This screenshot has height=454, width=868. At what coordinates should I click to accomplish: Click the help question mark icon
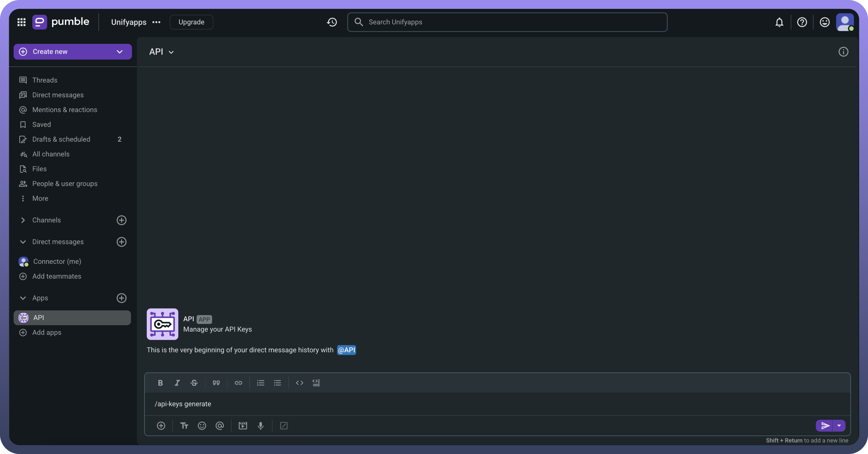tap(802, 22)
